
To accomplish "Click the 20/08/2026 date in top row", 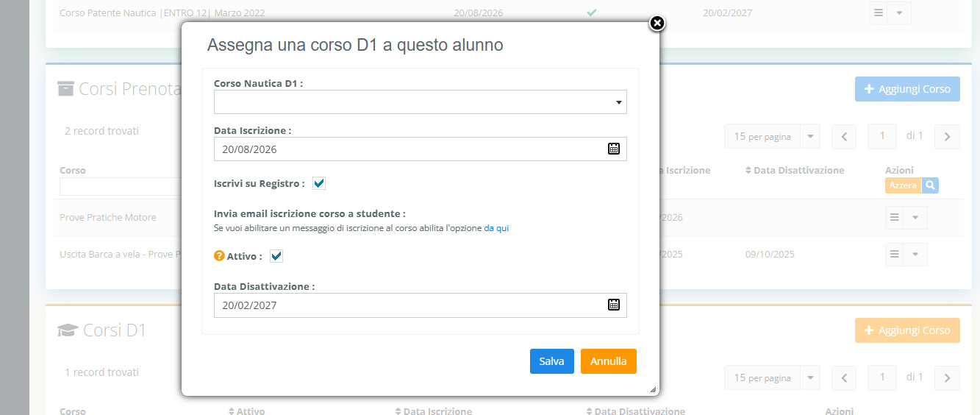I will [479, 13].
